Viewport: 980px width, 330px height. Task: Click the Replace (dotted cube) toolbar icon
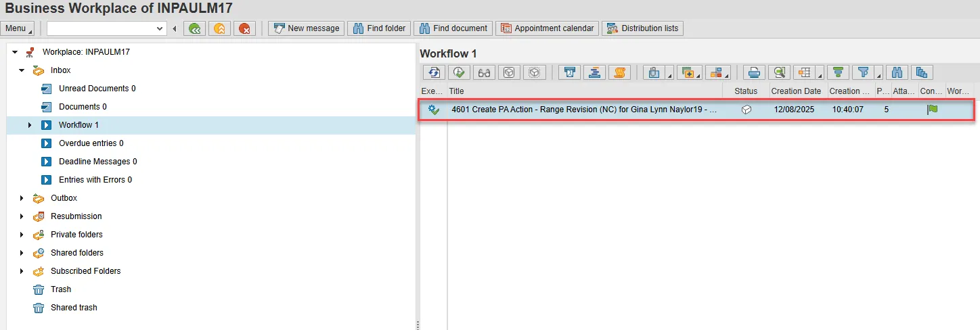(534, 72)
